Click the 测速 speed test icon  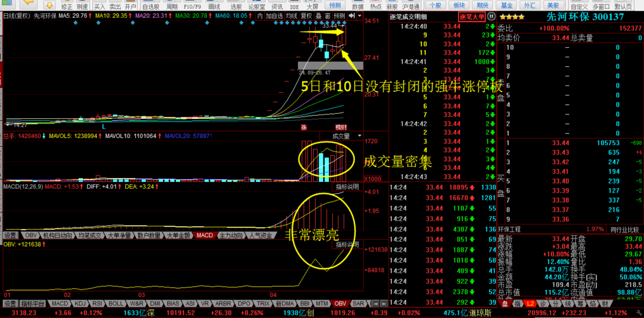[x=81, y=5]
